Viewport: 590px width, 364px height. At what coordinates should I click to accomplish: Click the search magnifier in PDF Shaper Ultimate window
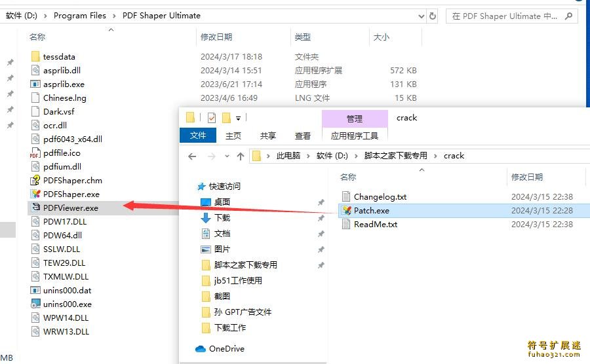(569, 16)
